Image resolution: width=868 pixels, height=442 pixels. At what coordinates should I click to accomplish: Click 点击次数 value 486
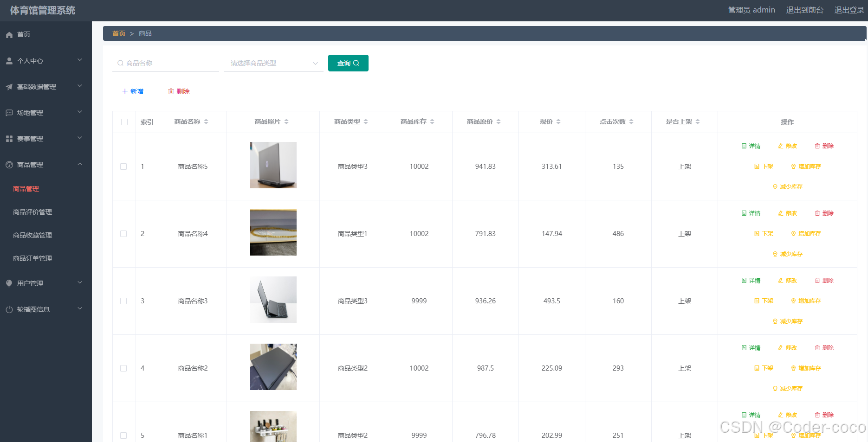[x=618, y=234]
